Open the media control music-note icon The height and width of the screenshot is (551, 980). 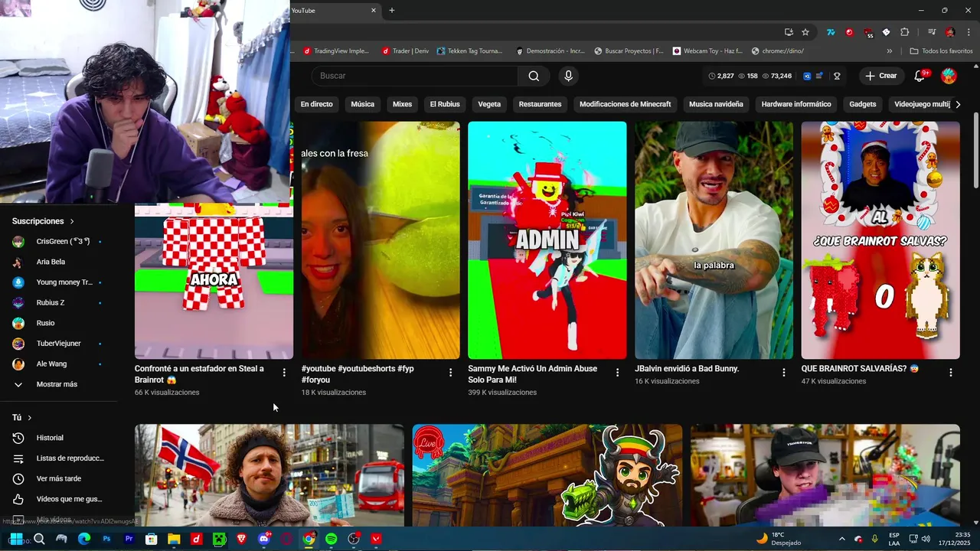932,32
